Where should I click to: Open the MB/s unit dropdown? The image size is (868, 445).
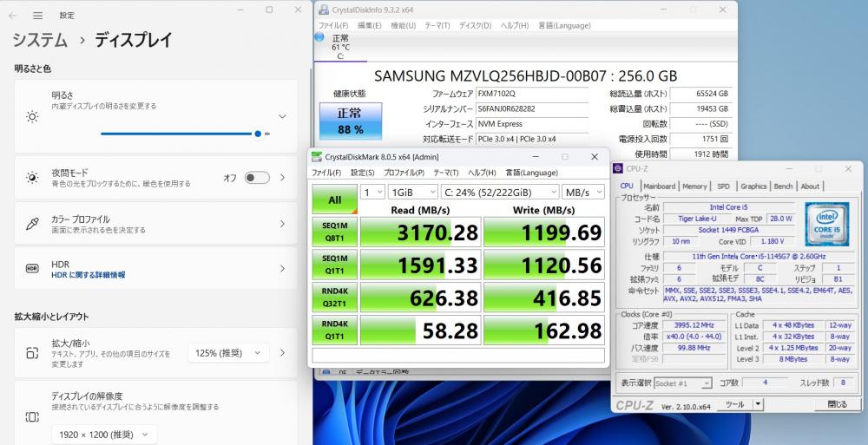point(583,192)
